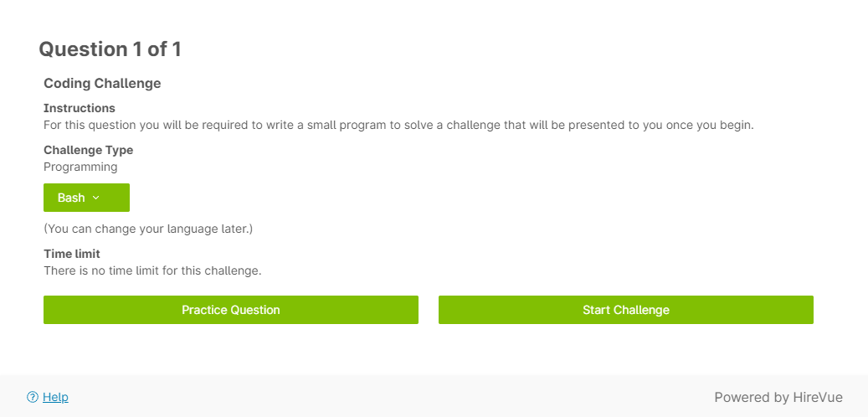The width and height of the screenshot is (868, 417).
Task: Click the no time limit message
Action: click(152, 271)
